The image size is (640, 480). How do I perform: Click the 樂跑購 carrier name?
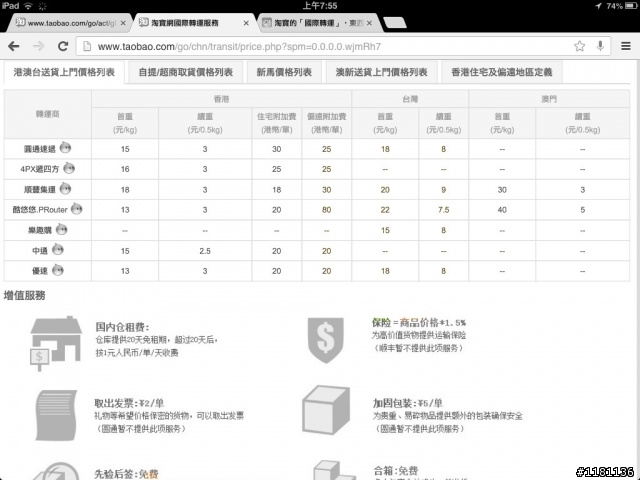(40, 231)
